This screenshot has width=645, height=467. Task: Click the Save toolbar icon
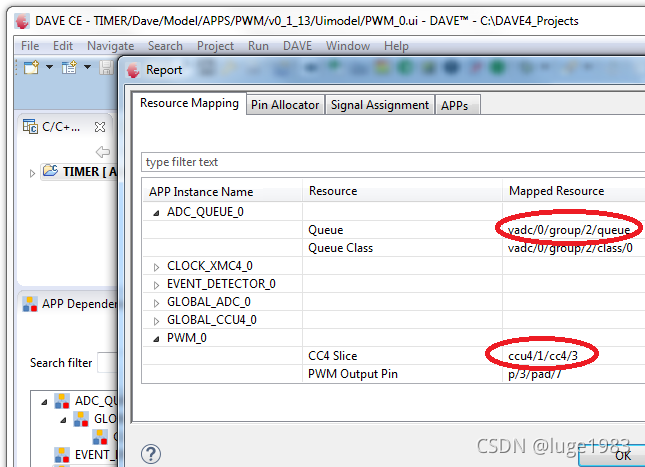107,67
